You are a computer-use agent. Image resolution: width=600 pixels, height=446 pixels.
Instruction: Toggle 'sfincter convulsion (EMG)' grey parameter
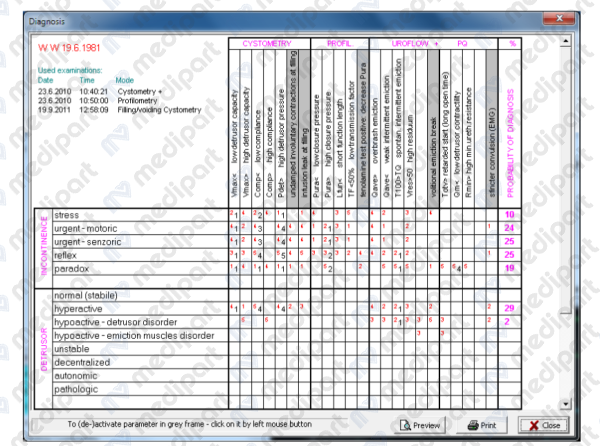[492, 129]
